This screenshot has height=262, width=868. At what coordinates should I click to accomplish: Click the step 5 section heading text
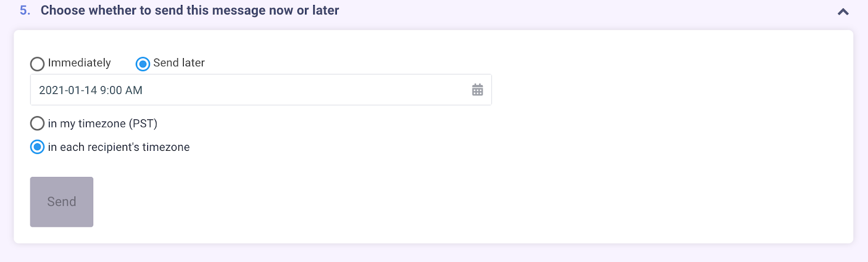point(190,10)
